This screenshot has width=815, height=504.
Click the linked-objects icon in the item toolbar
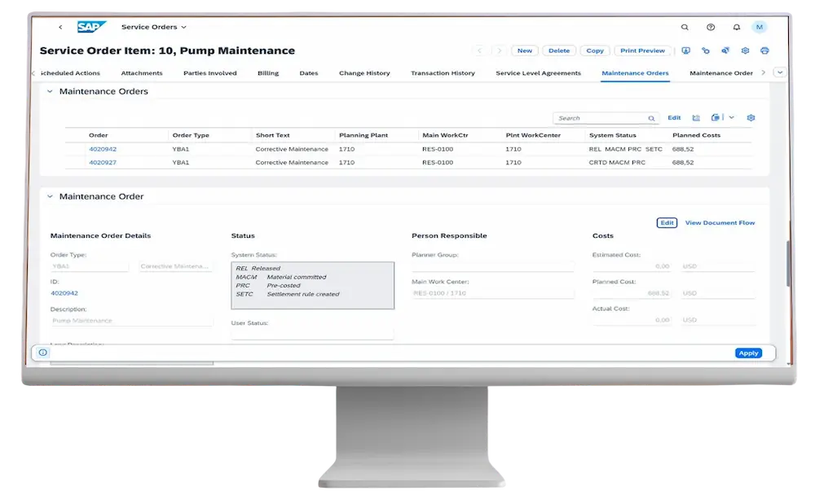[x=705, y=50]
